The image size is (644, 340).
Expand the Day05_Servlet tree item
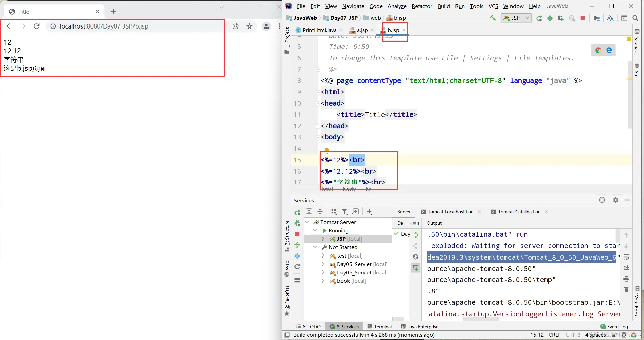point(323,264)
